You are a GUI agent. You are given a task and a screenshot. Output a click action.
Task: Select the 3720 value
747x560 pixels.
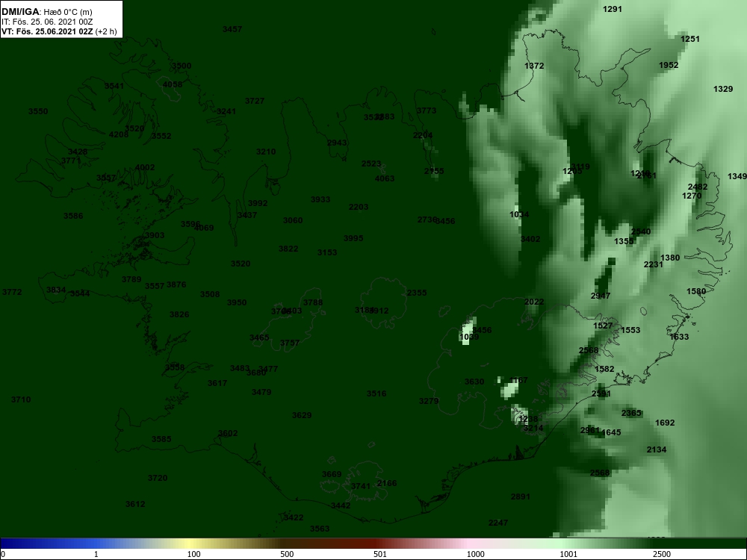tap(158, 478)
